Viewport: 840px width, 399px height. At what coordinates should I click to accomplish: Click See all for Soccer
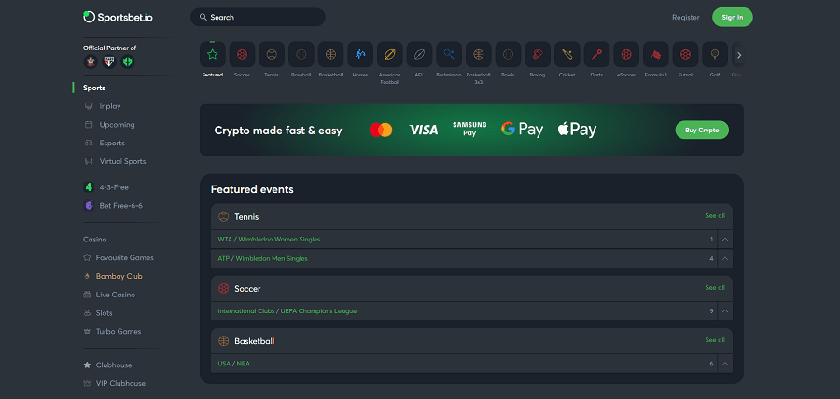pos(715,288)
